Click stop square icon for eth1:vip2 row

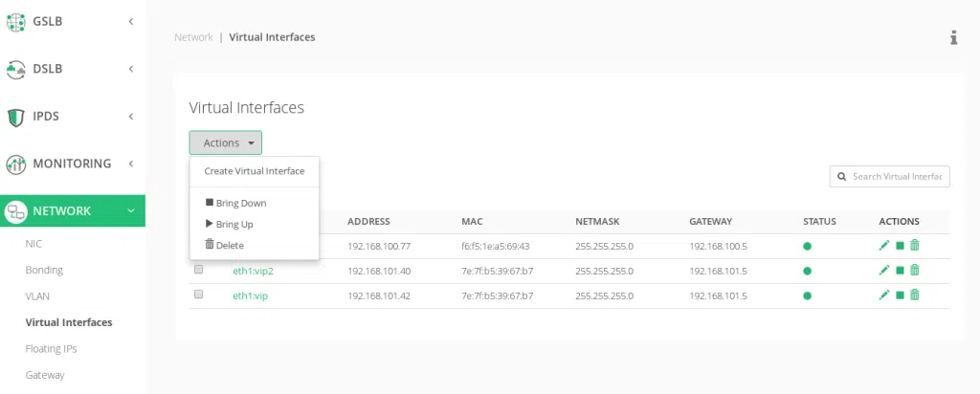[x=900, y=271]
